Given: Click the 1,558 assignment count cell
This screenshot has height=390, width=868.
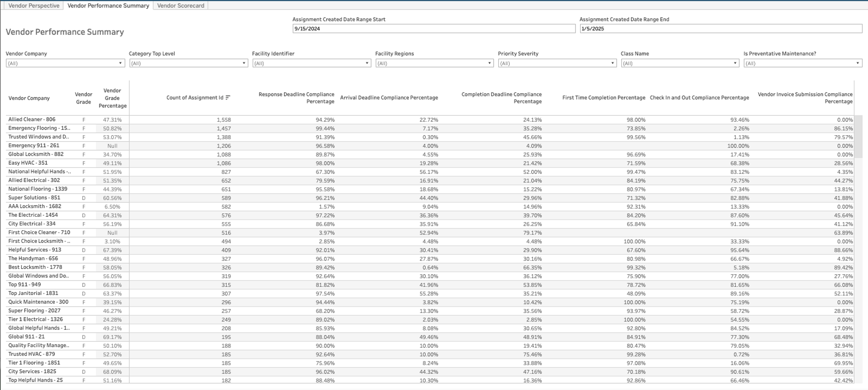Looking at the screenshot, I should pyautogui.click(x=224, y=120).
